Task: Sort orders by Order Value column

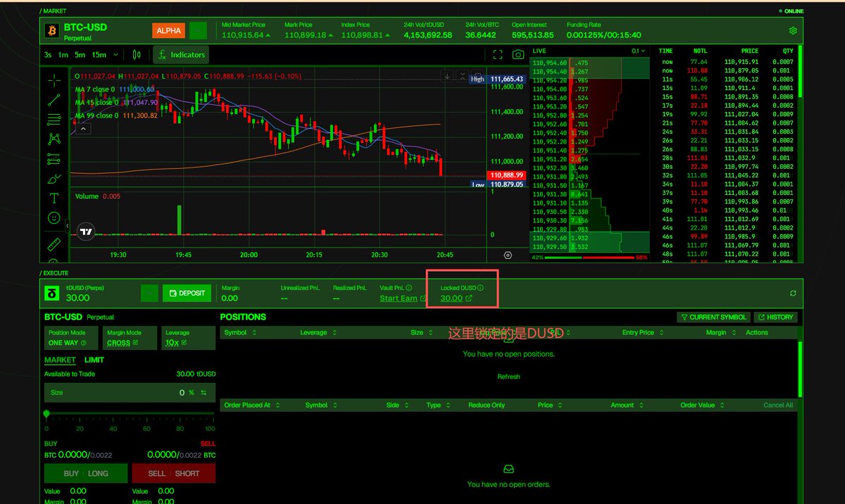Action: point(701,405)
